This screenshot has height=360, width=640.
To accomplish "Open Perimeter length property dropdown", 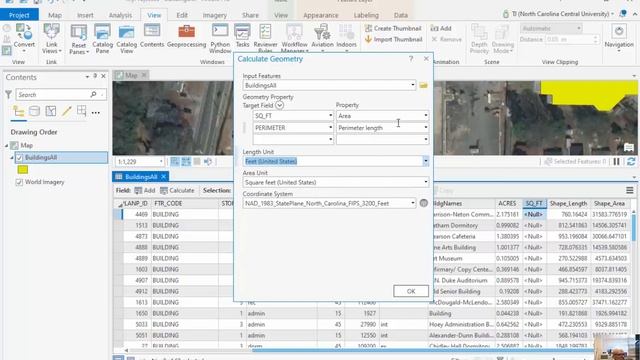I will point(425,128).
